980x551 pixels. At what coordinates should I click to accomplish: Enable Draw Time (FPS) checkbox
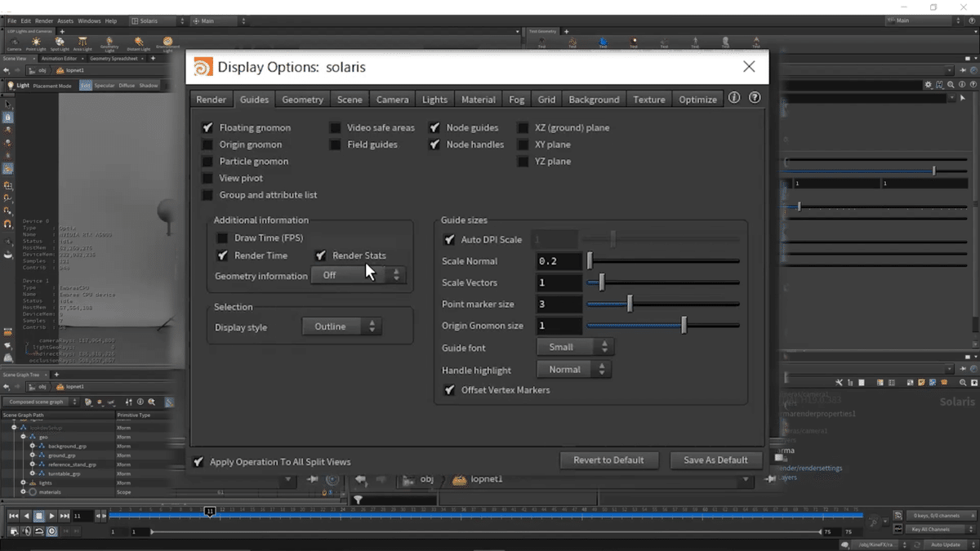coord(222,238)
